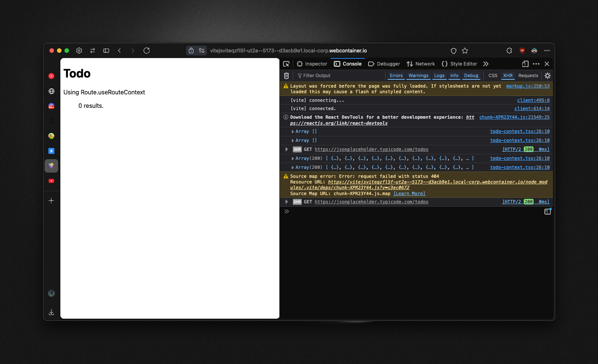This screenshot has height=364, width=598.
Task: Open site permissions controls icon
Action: [x=202, y=51]
